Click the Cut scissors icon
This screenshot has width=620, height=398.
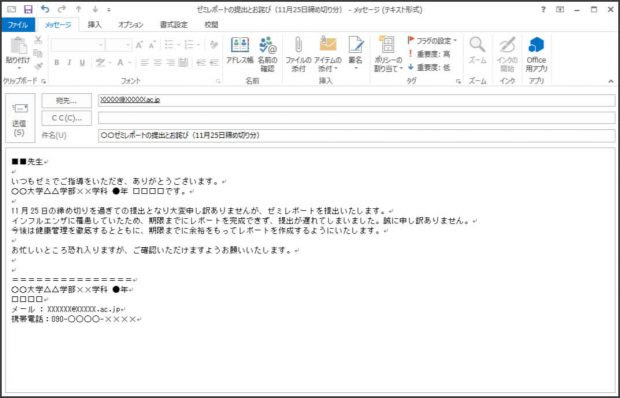click(38, 40)
